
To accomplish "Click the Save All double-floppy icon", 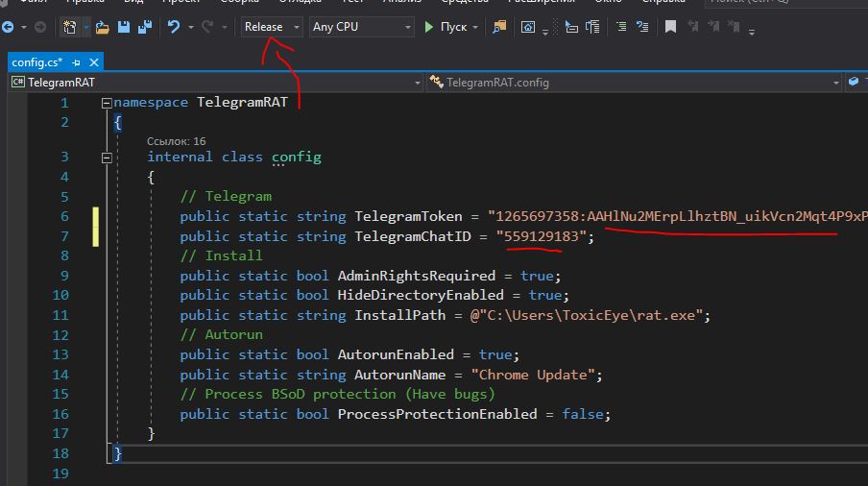I will 145,27.
